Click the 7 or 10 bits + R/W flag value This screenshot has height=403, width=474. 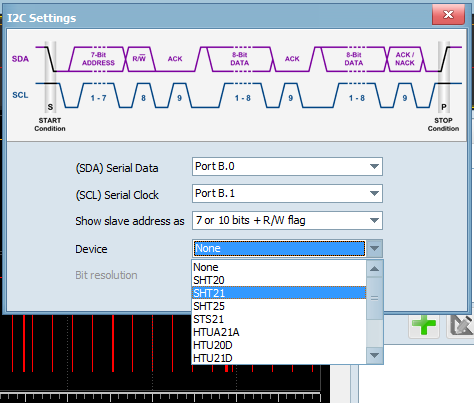(251, 220)
